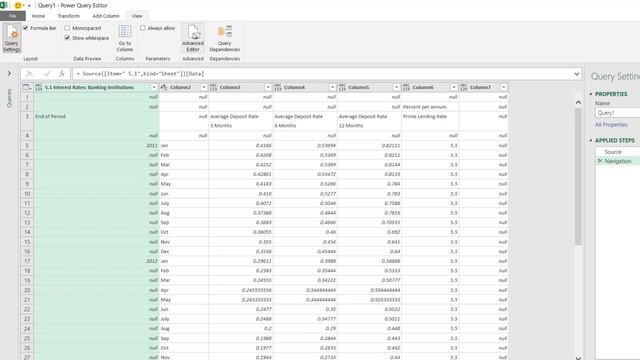The width and height of the screenshot is (640, 360).
Task: Click the 'End of Period' cell
Action: [96, 121]
